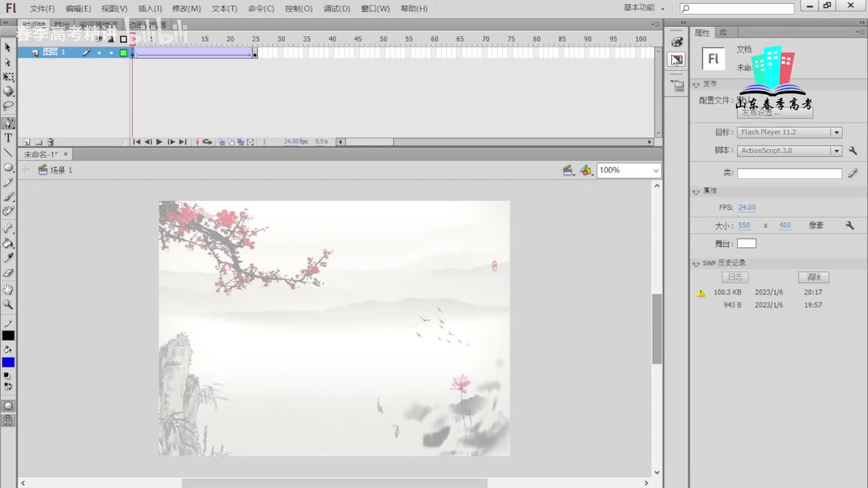Collapse the 属性 section

point(696,191)
